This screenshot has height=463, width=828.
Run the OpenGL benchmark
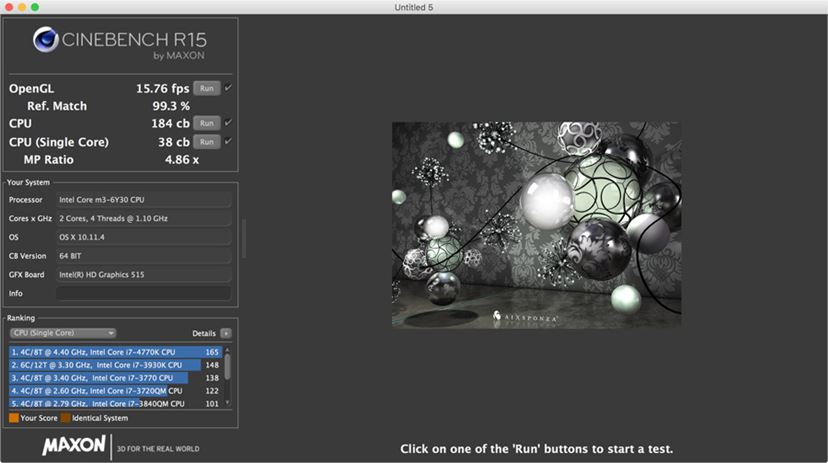click(206, 88)
